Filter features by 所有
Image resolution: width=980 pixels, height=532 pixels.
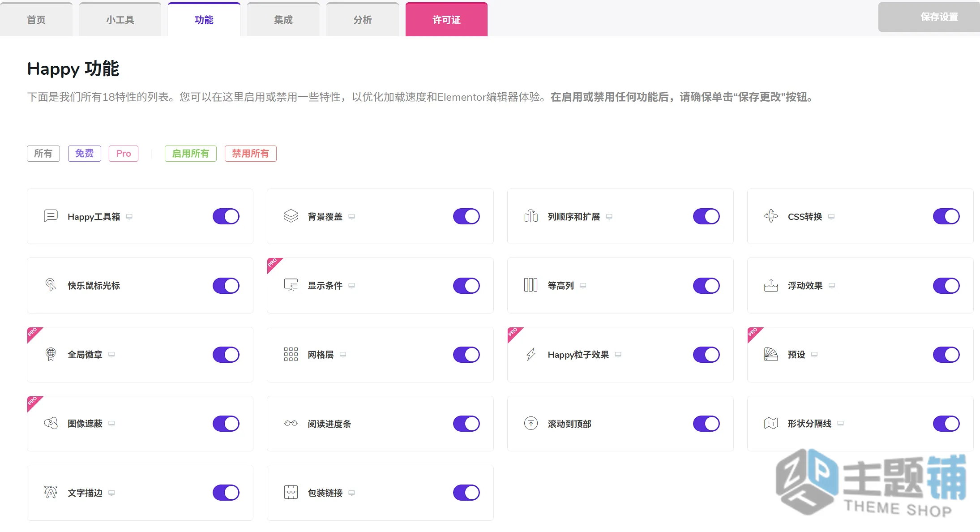click(43, 153)
